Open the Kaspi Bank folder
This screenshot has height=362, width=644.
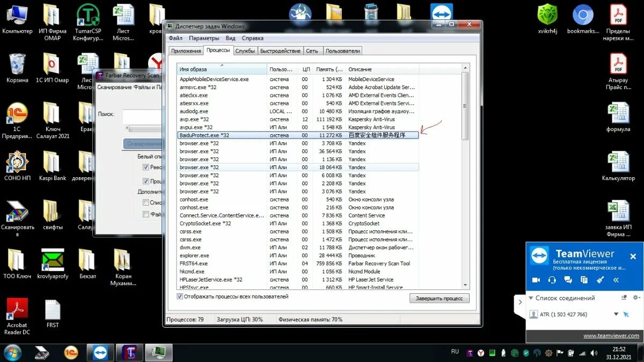(53, 166)
